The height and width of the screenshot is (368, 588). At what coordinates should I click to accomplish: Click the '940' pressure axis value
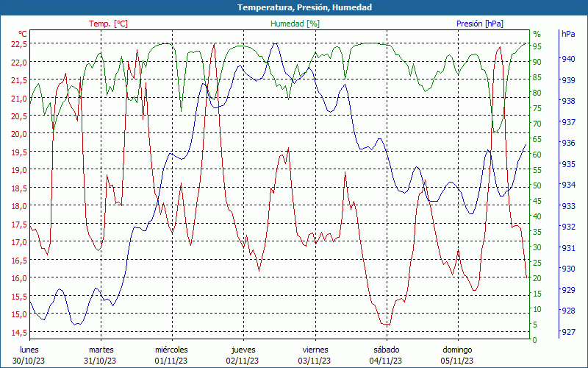click(x=568, y=59)
